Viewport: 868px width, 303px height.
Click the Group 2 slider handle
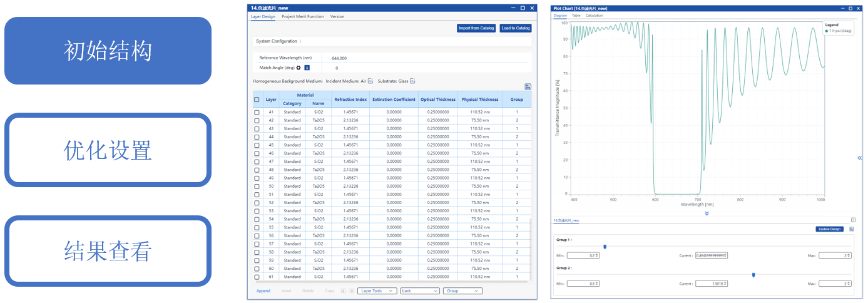point(753,274)
